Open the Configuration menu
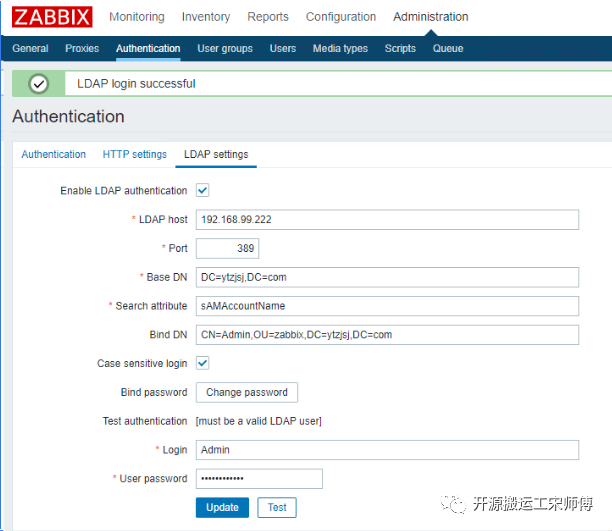The height and width of the screenshot is (531, 612). coord(341,17)
